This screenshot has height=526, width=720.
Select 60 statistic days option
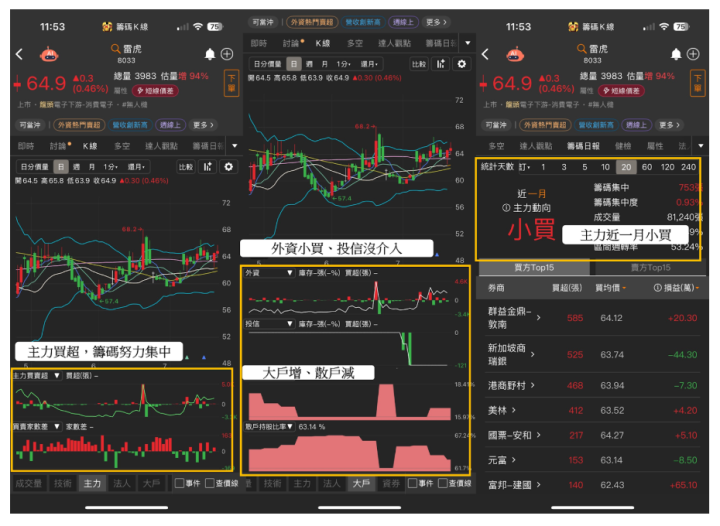click(647, 167)
